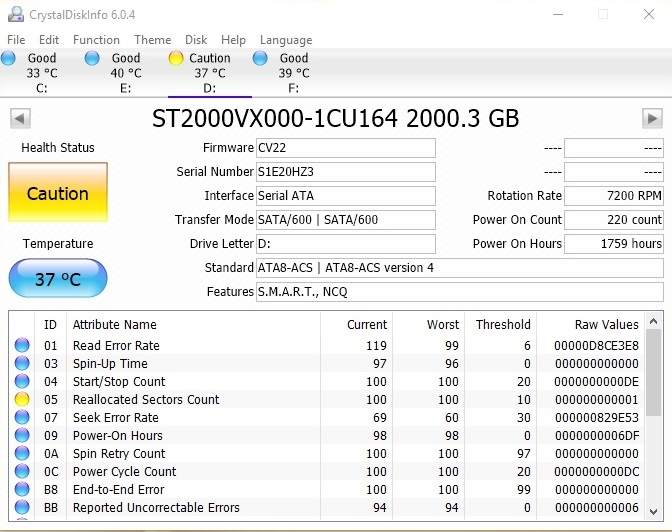This screenshot has width=672, height=532.
Task: Switch to the Good 40 °C E: disk tab
Action: pyautogui.click(x=126, y=73)
